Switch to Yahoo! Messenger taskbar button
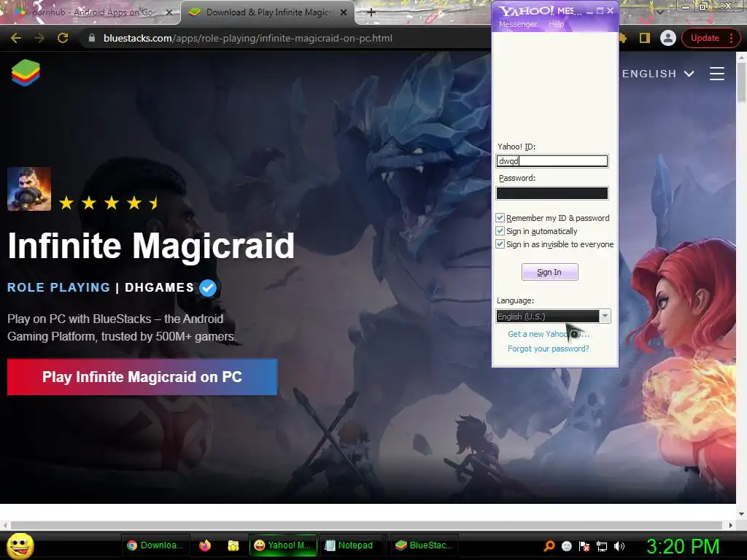 pos(282,545)
